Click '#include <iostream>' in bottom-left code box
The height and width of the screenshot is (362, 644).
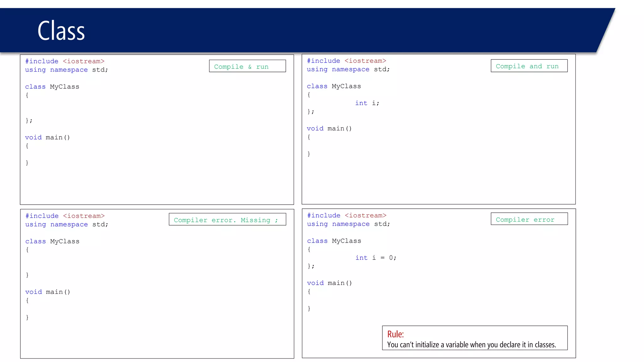pyautogui.click(x=65, y=216)
